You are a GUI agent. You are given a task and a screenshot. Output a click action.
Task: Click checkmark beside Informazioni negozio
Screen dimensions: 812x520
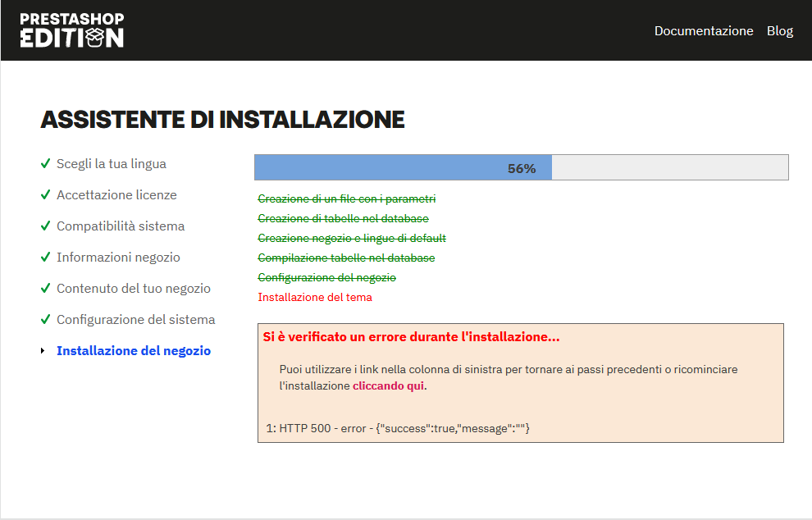46,257
